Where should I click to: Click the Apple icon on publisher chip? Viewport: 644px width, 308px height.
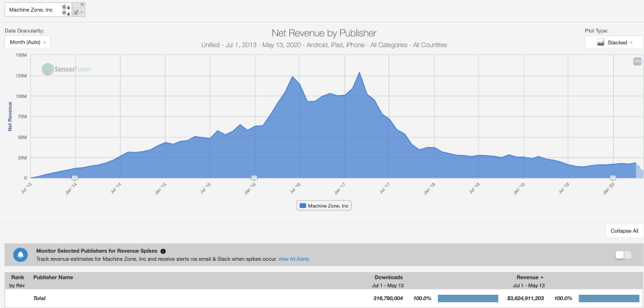point(64,7)
